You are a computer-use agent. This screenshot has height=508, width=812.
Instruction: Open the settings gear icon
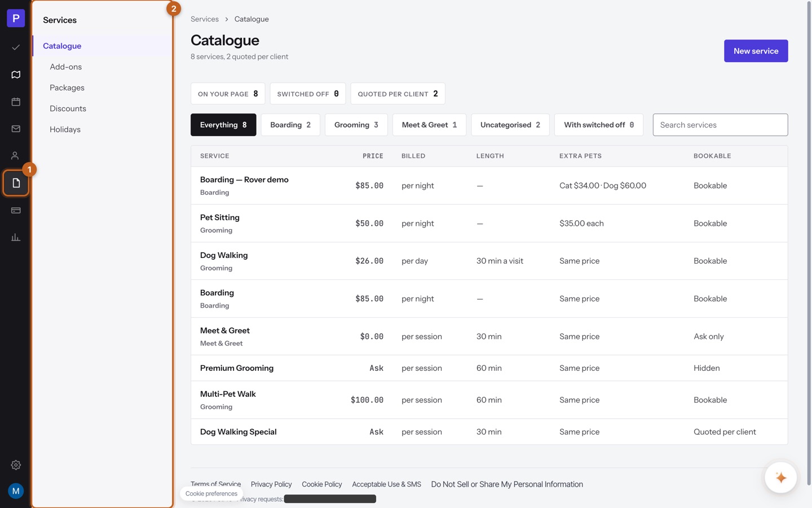pyautogui.click(x=16, y=465)
